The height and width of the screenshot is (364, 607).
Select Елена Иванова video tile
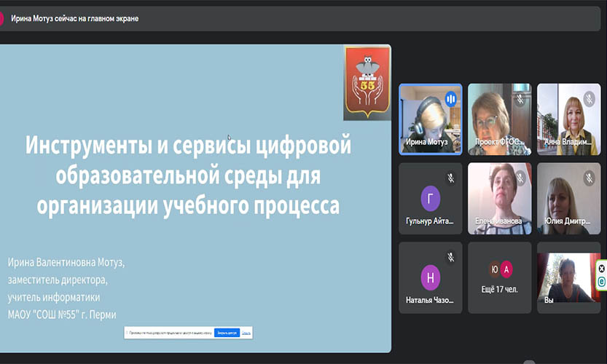[499, 197]
